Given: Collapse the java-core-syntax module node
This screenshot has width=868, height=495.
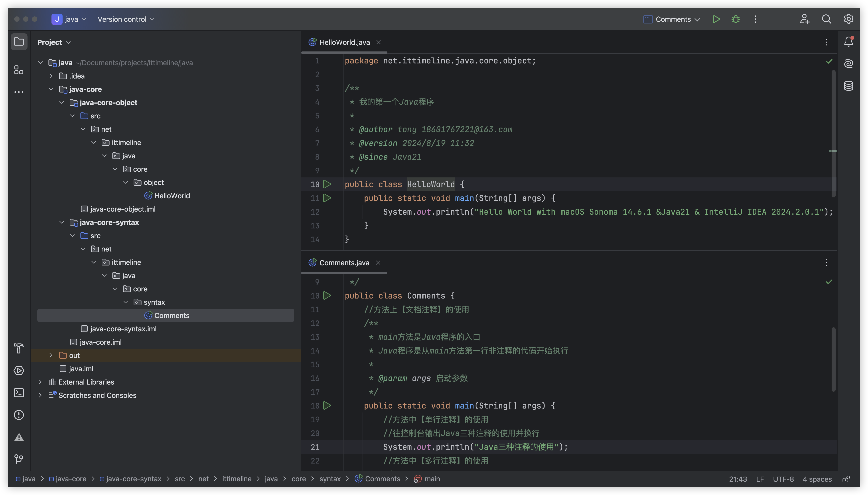Looking at the screenshot, I should click(61, 222).
